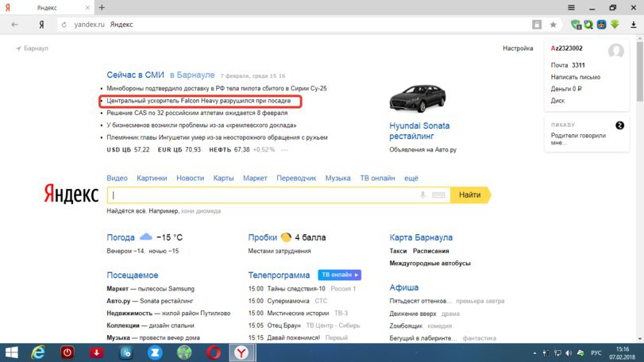Click the Найти search button
Screen dimensions: 644x362
coord(470,195)
